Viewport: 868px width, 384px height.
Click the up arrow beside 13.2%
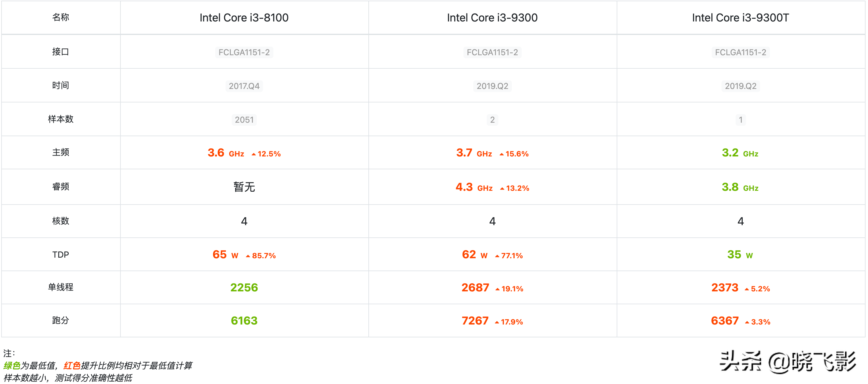point(502,189)
